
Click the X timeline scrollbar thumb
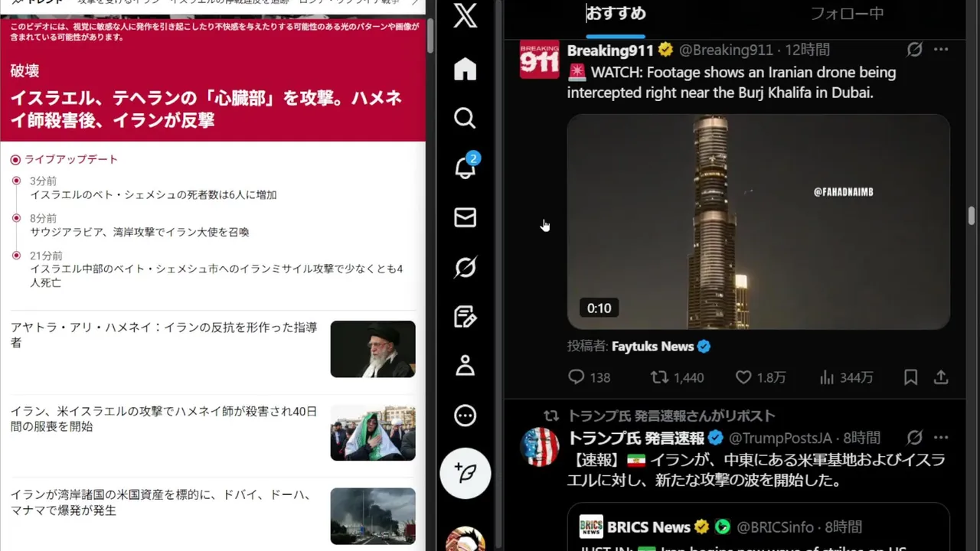[x=972, y=216]
